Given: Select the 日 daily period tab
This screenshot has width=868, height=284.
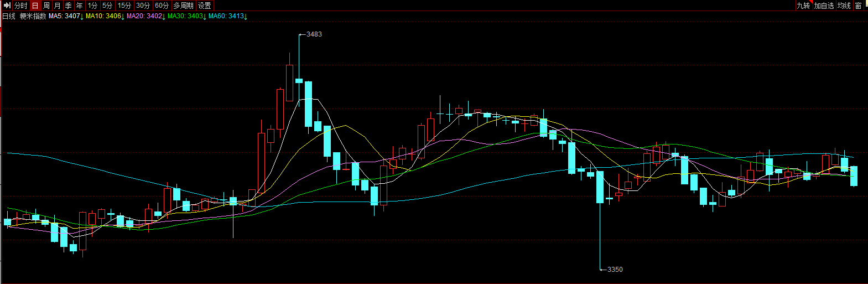Looking at the screenshot, I should (35, 6).
